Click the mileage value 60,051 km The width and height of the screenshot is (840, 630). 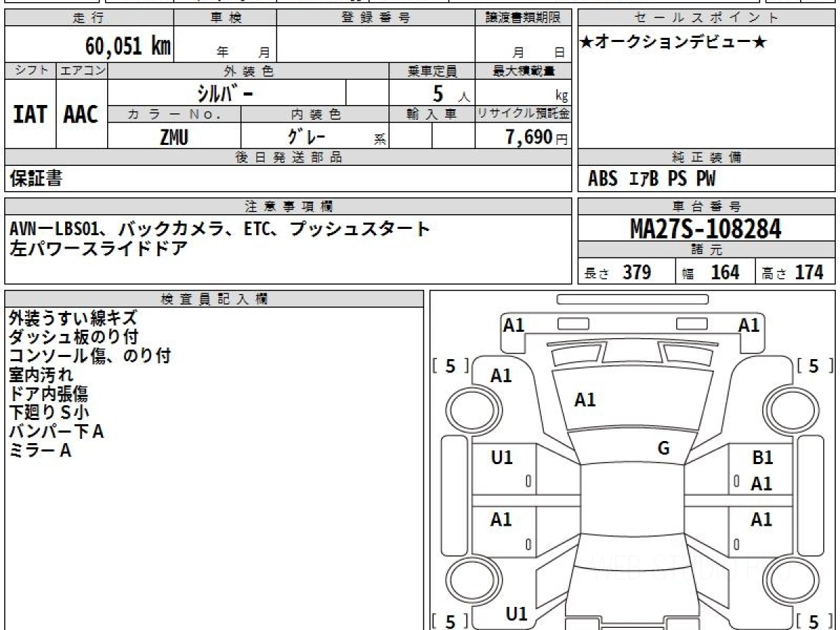point(128,46)
